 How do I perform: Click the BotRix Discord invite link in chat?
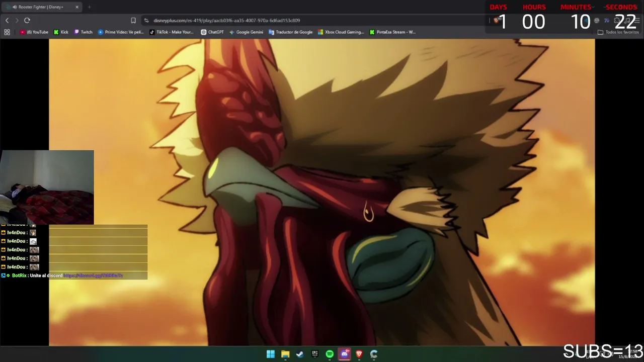(x=93, y=276)
